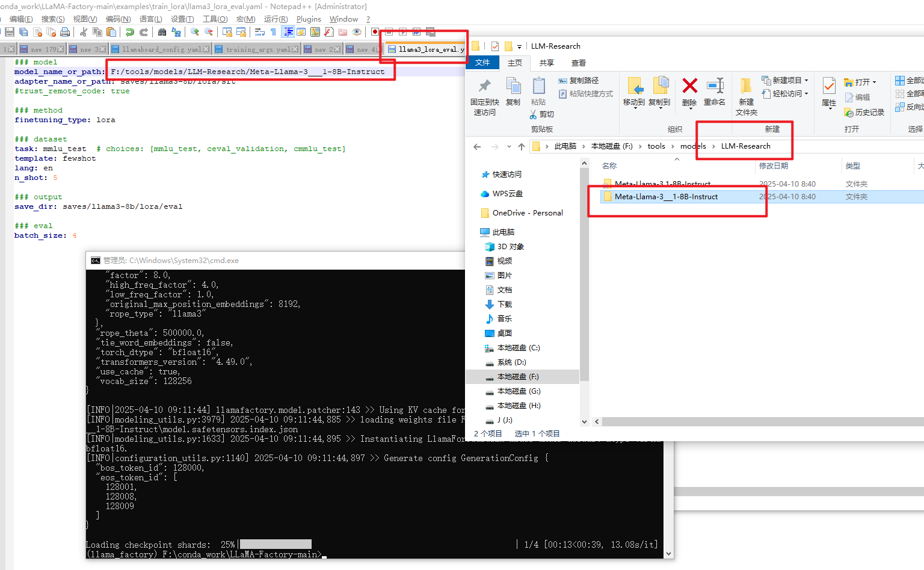
Task: Click the Explorer Up arrow navigation button
Action: click(522, 146)
